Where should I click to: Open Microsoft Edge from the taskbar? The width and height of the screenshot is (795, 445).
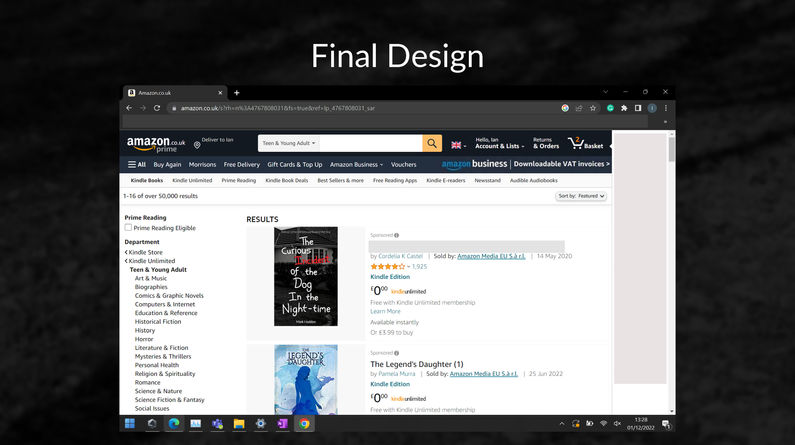click(174, 424)
